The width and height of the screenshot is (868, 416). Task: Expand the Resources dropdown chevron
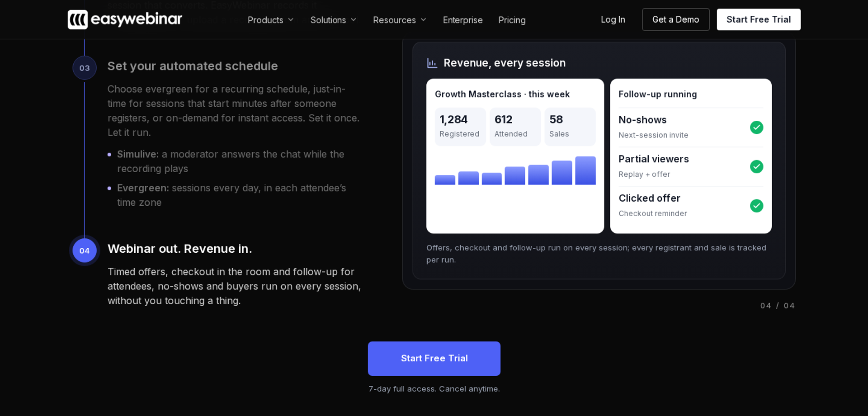[x=423, y=20]
